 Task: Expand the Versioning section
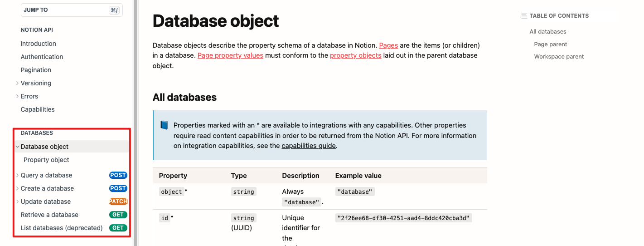17,83
